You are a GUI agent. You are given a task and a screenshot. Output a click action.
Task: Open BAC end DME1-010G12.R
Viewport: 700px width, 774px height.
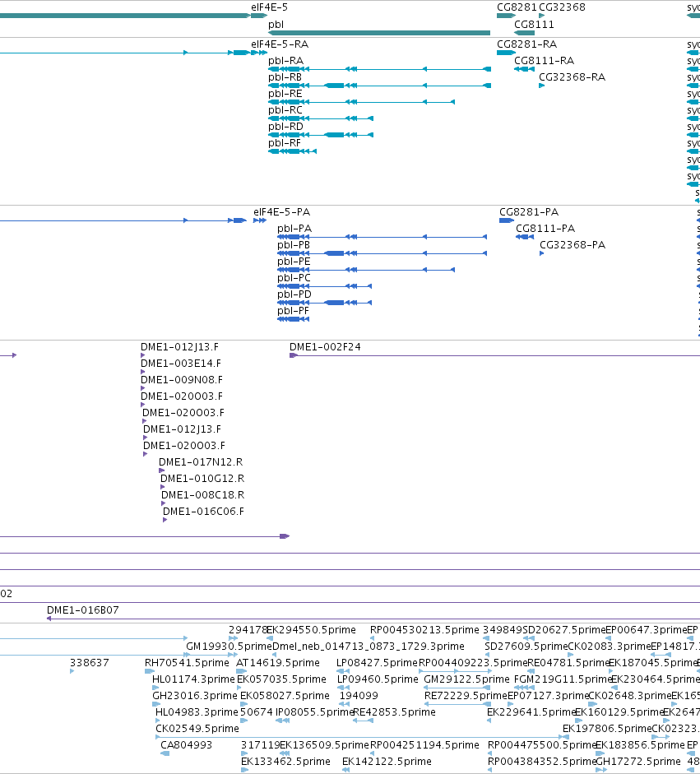pyautogui.click(x=202, y=479)
